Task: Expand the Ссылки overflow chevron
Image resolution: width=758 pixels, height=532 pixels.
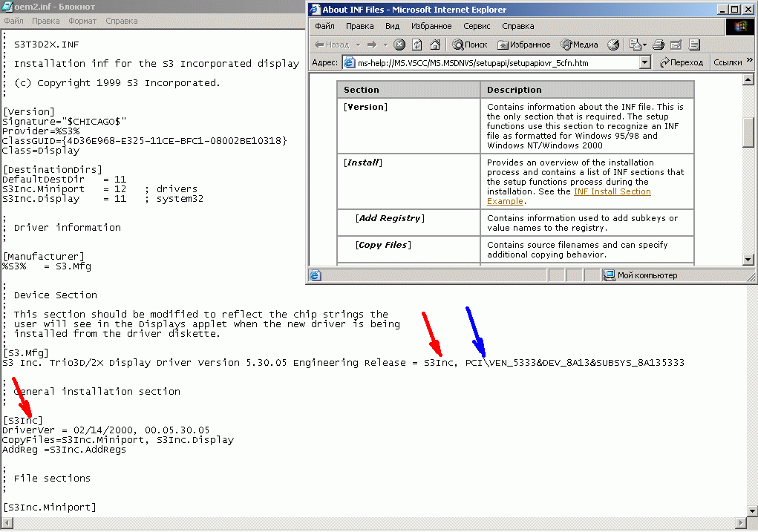Action: [x=750, y=60]
